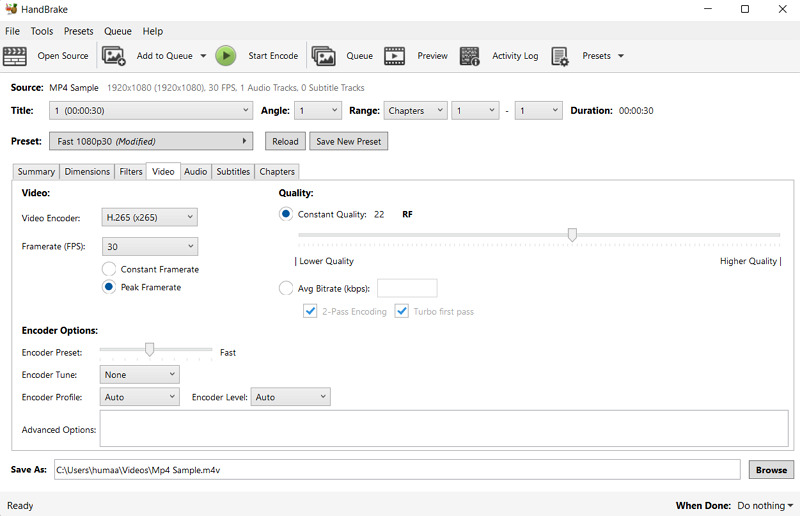Open the Range Chapters dropdown
The image size is (800, 516).
click(415, 111)
